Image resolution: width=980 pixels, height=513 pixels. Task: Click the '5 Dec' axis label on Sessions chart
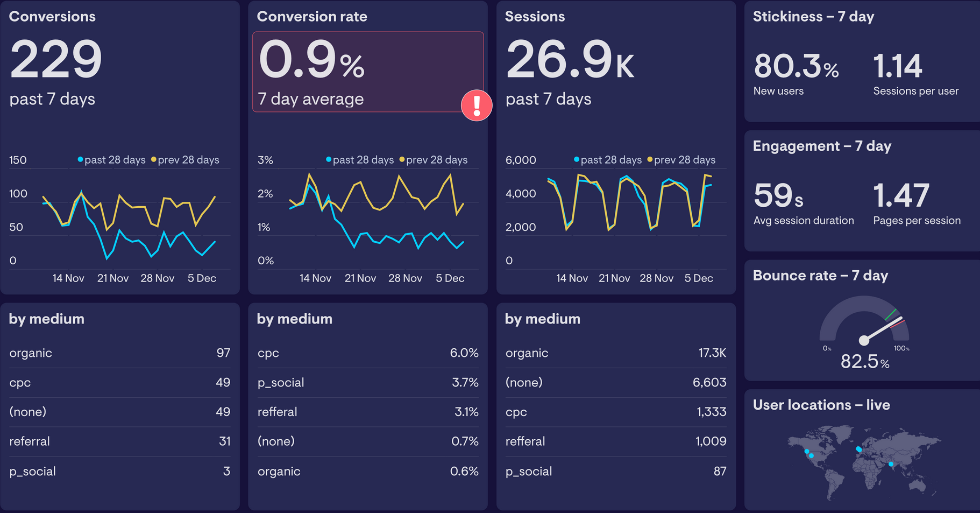(698, 278)
